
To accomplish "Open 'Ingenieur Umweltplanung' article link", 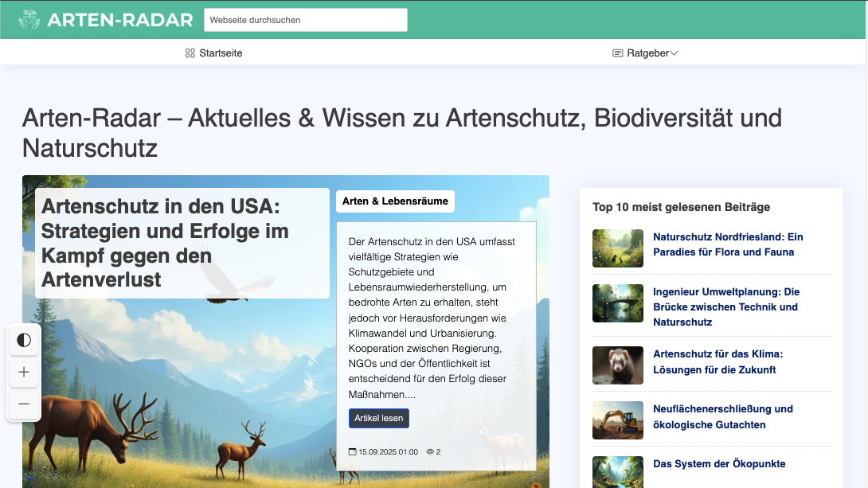I will click(x=725, y=306).
